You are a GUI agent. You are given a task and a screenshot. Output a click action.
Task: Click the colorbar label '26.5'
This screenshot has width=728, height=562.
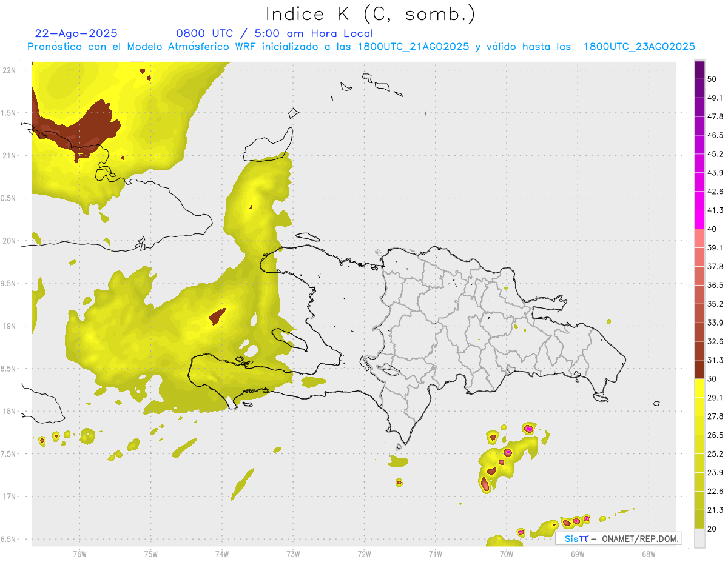coord(715,435)
